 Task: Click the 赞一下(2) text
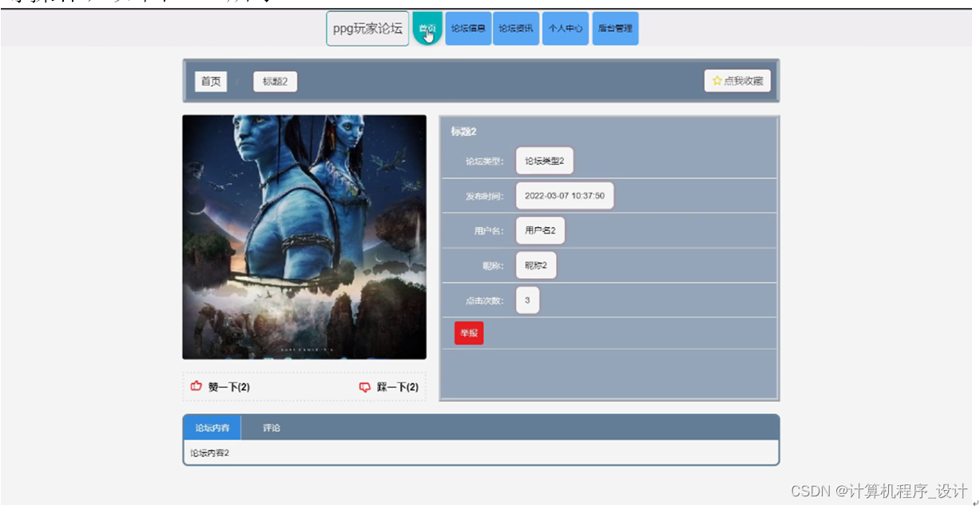pyautogui.click(x=229, y=388)
